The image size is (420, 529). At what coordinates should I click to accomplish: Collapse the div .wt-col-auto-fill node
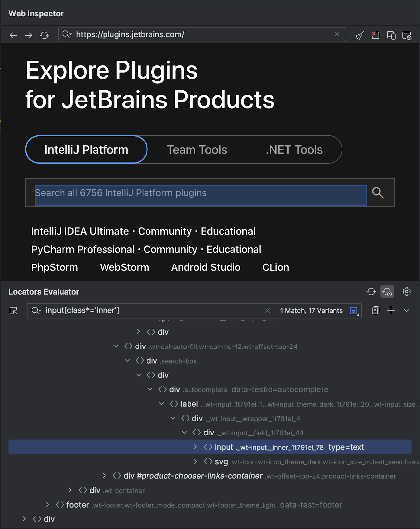click(116, 346)
